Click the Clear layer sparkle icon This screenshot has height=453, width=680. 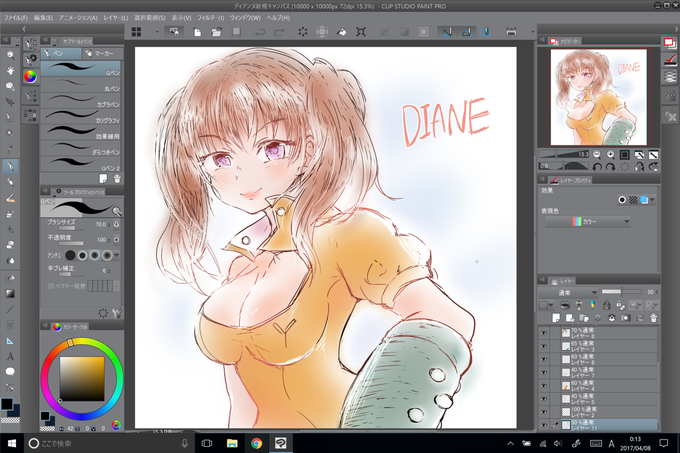coord(303,32)
